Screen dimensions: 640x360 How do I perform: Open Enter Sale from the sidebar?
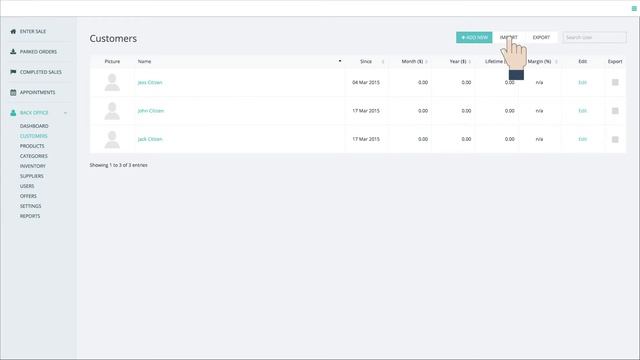33,31
